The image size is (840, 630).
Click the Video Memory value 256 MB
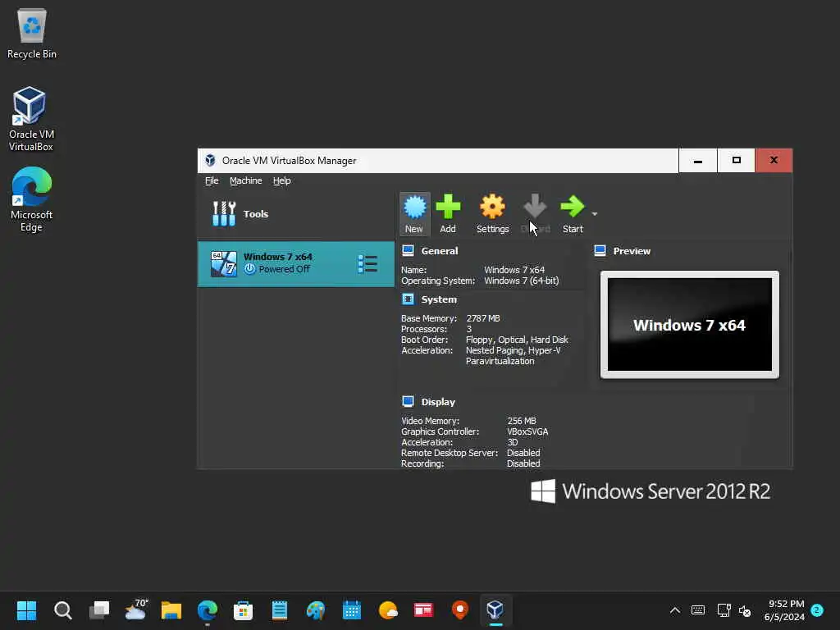pyautogui.click(x=521, y=421)
